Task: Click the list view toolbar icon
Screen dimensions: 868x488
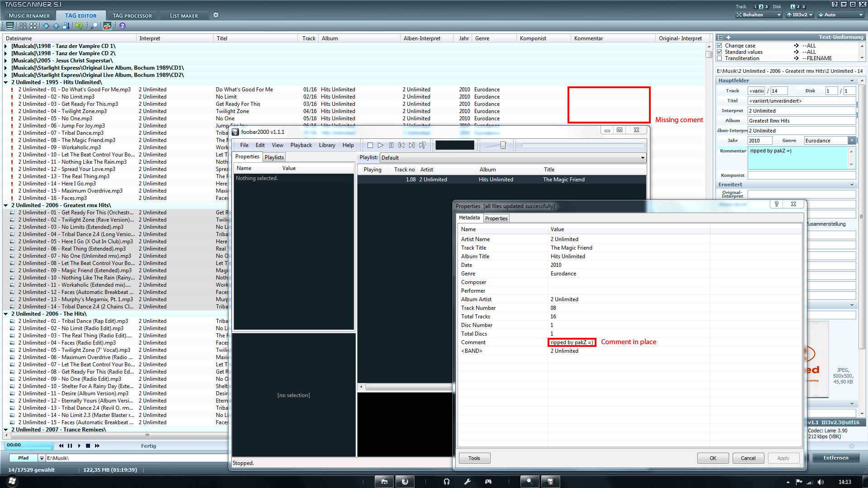Action: pos(10,26)
